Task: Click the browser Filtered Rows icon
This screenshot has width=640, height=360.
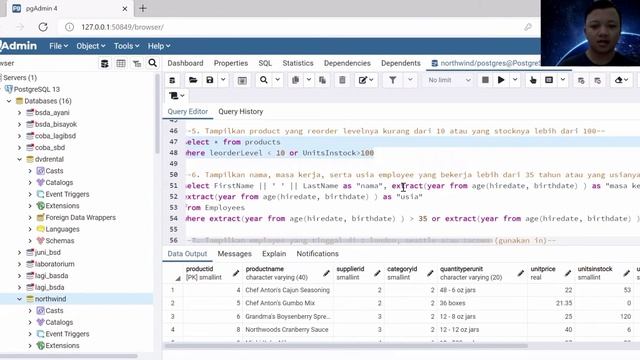Action: click(137, 63)
